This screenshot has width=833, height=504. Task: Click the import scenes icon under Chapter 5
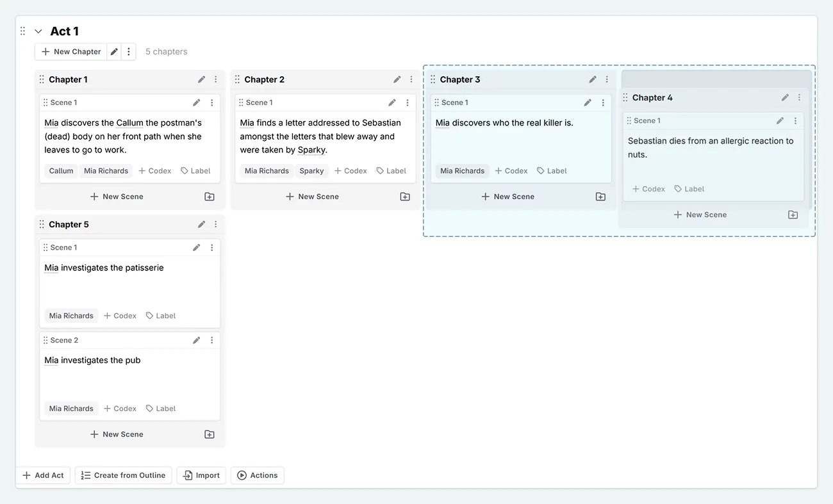click(x=209, y=434)
